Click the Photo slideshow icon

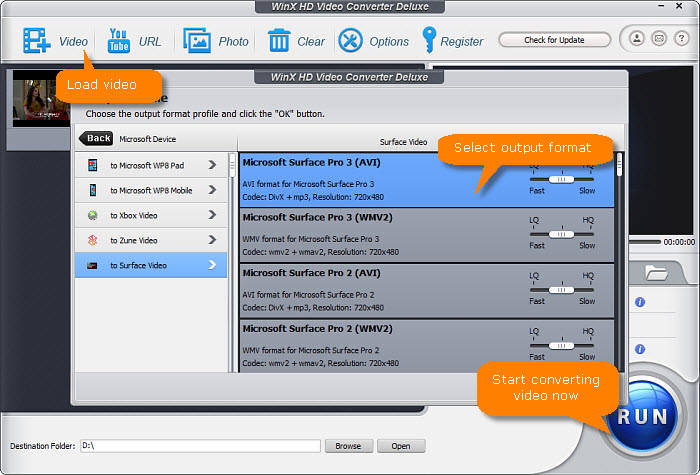(x=197, y=41)
